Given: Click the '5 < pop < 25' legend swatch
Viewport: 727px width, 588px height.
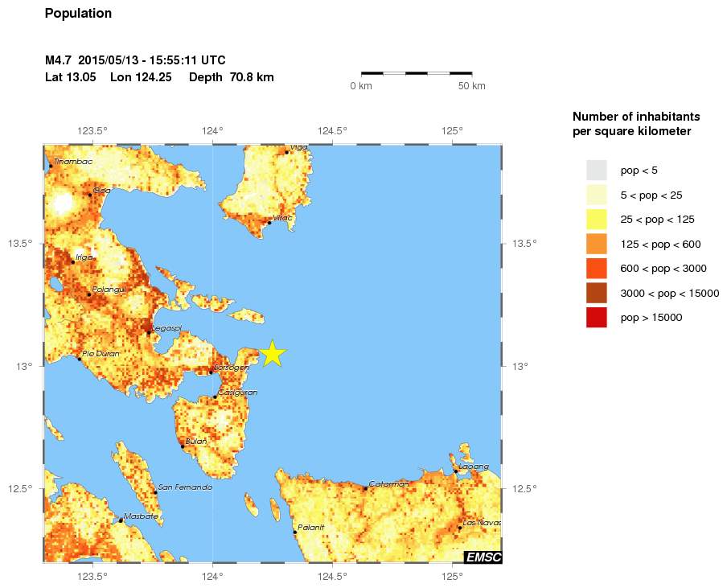Looking at the screenshot, I should coord(596,195).
